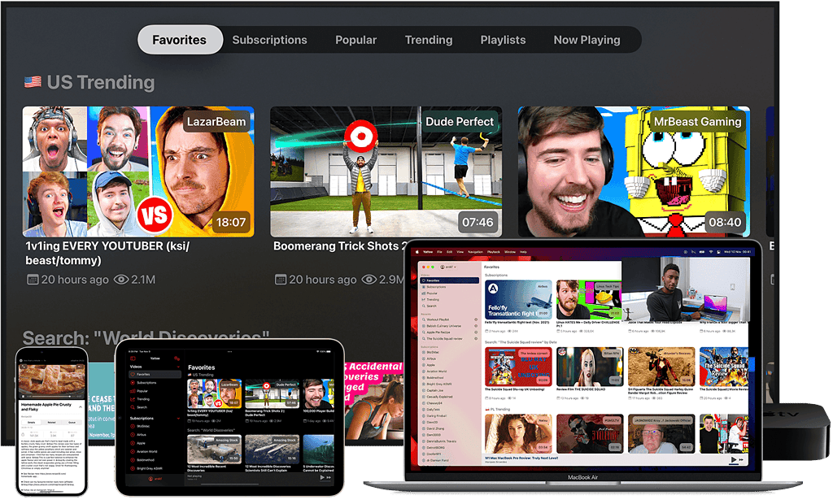Image resolution: width=833 pixels, height=504 pixels.
Task: Click the account button at the iPad sidebar bottom
Action: (152, 479)
